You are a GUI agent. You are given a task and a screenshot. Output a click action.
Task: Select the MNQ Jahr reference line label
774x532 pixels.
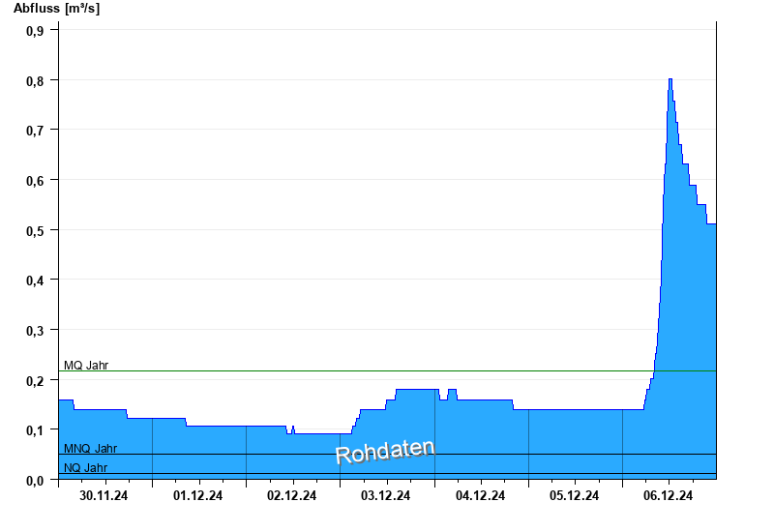[90, 449]
